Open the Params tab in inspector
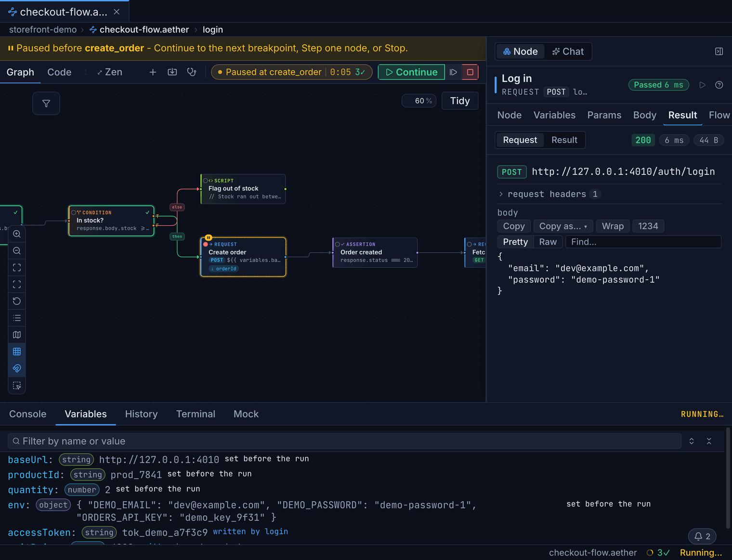Image resolution: width=732 pixels, height=560 pixels. [x=604, y=115]
